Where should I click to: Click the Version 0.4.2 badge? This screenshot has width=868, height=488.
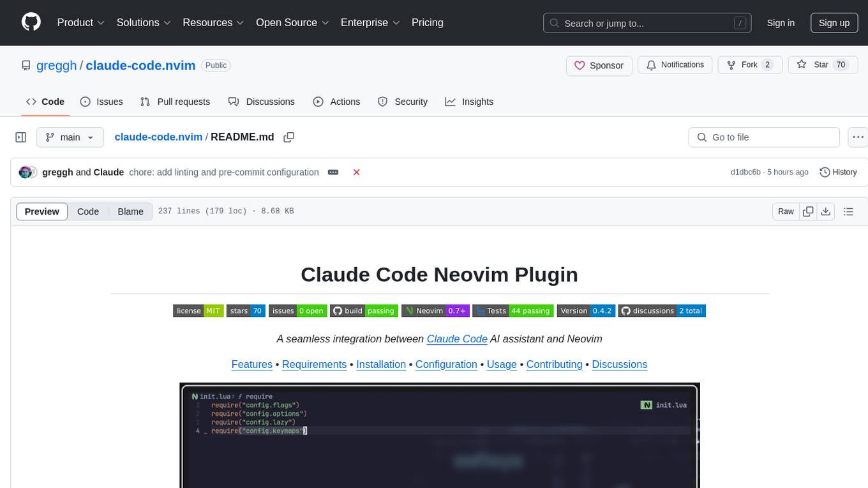(x=586, y=311)
